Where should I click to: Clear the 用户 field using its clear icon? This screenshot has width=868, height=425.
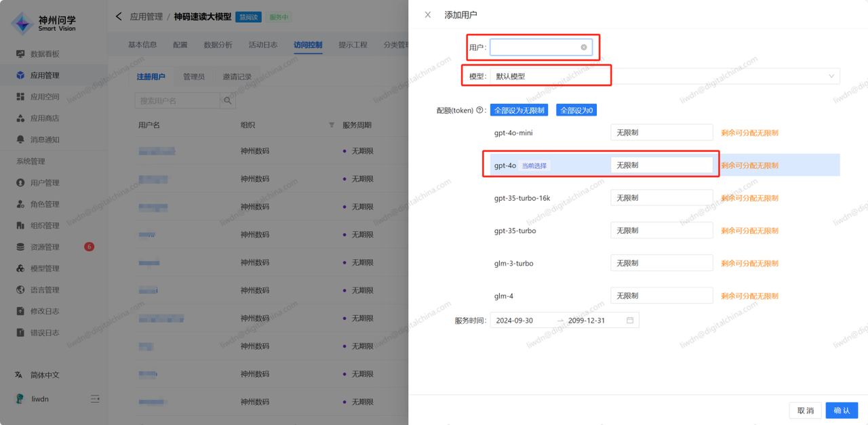583,47
